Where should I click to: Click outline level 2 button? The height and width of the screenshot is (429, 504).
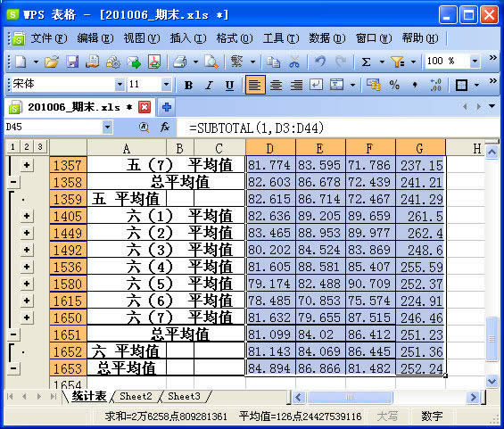[x=27, y=147]
